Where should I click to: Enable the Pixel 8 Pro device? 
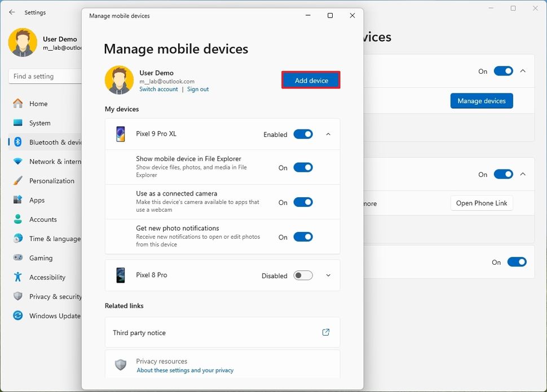pyautogui.click(x=302, y=275)
